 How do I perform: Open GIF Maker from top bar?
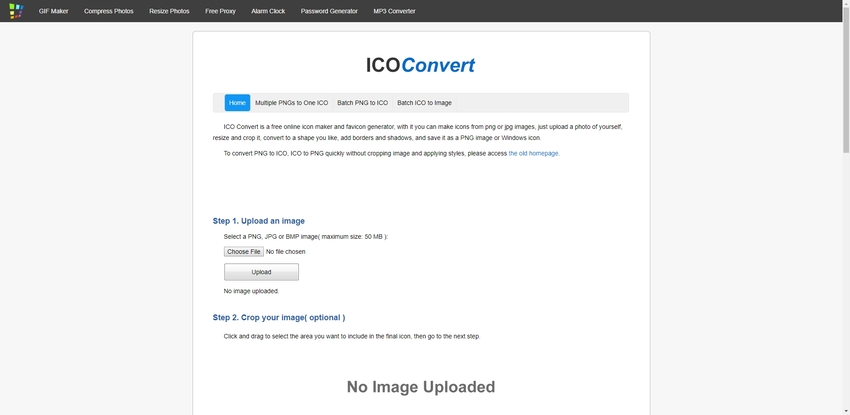53,11
